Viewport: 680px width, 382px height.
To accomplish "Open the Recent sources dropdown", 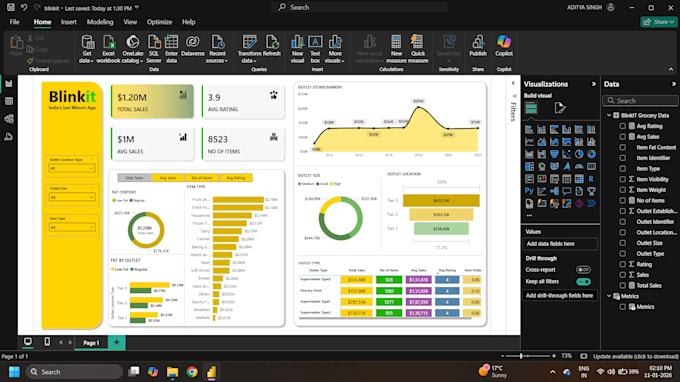I will coord(217,49).
